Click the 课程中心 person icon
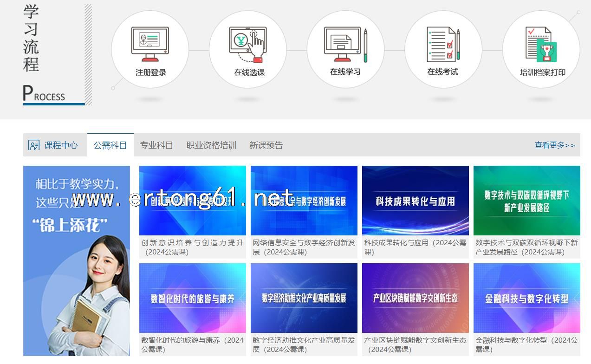Image resolution: width=591 pixels, height=364 pixels. [34, 145]
